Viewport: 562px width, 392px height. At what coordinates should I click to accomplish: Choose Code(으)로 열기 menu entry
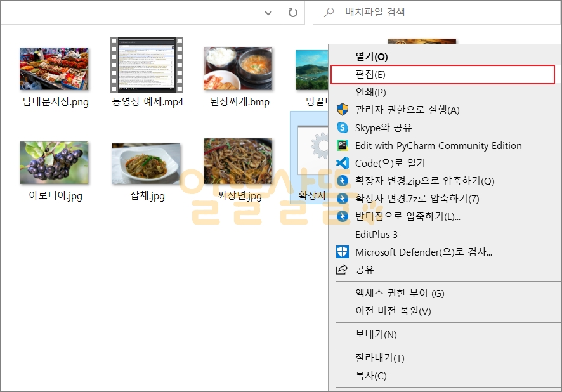445,163
